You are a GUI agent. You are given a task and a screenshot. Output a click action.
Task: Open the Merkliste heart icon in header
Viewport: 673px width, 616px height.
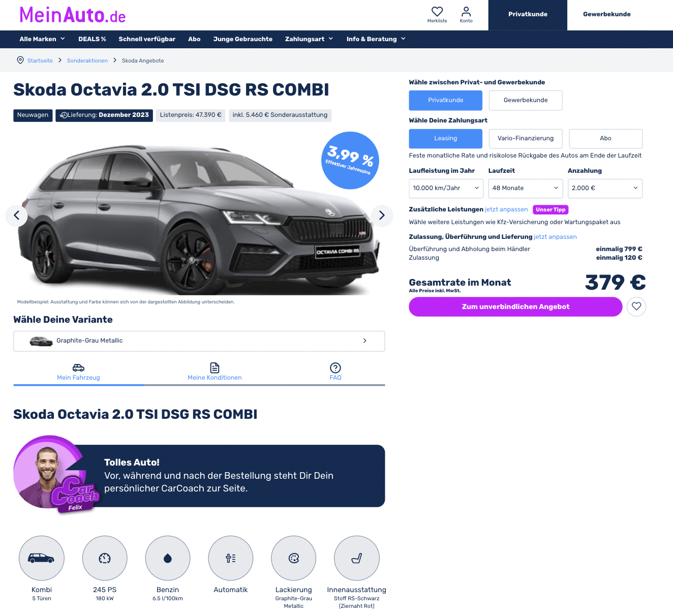pyautogui.click(x=437, y=12)
